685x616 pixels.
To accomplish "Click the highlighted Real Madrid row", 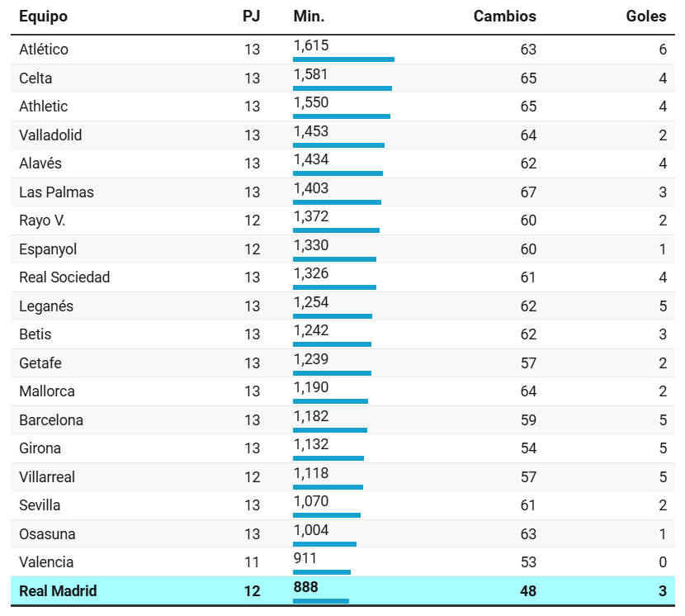I will pyautogui.click(x=342, y=591).
